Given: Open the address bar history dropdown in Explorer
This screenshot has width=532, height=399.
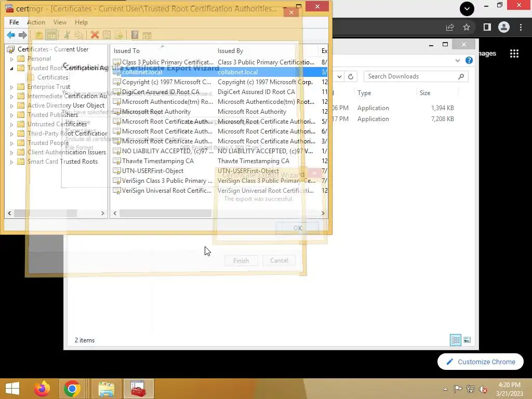Looking at the screenshot, I should pos(339,76).
